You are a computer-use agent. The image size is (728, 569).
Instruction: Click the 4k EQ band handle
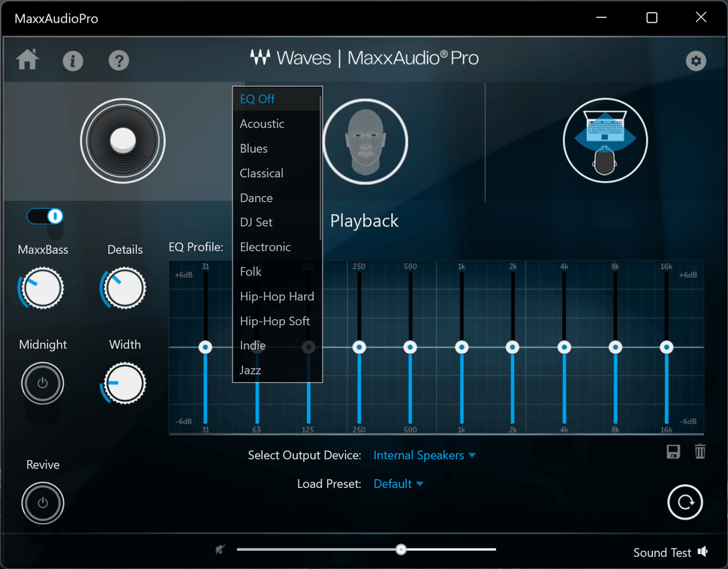click(564, 347)
